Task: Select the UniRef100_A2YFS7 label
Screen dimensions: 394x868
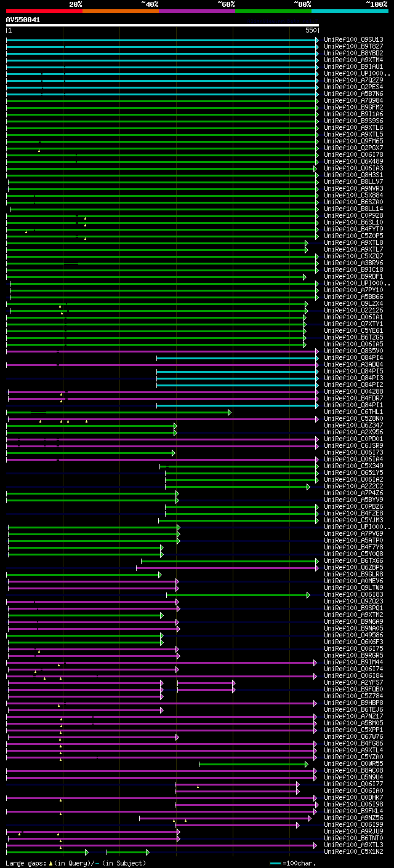Action: point(353,682)
